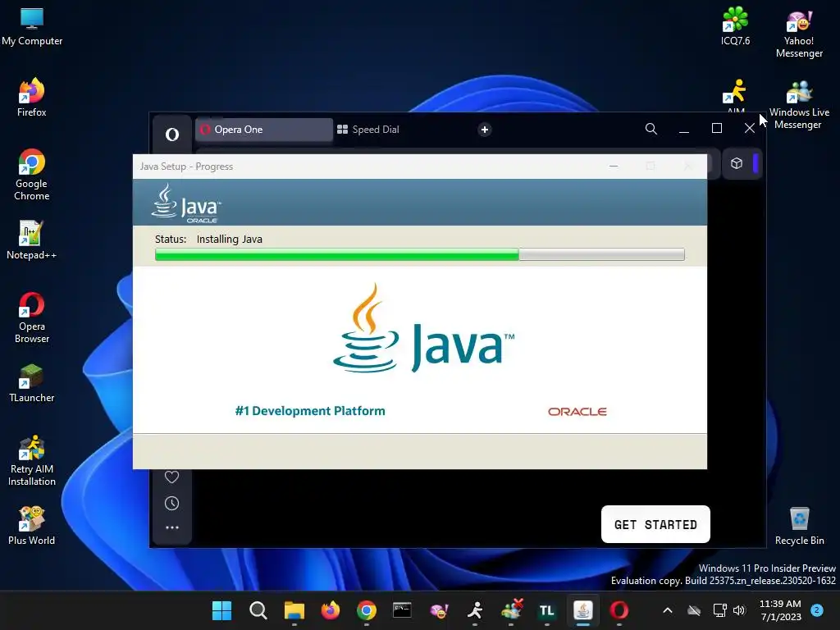Image resolution: width=840 pixels, height=630 pixels.
Task: Open a new tab in Opera
Action: pyautogui.click(x=484, y=130)
